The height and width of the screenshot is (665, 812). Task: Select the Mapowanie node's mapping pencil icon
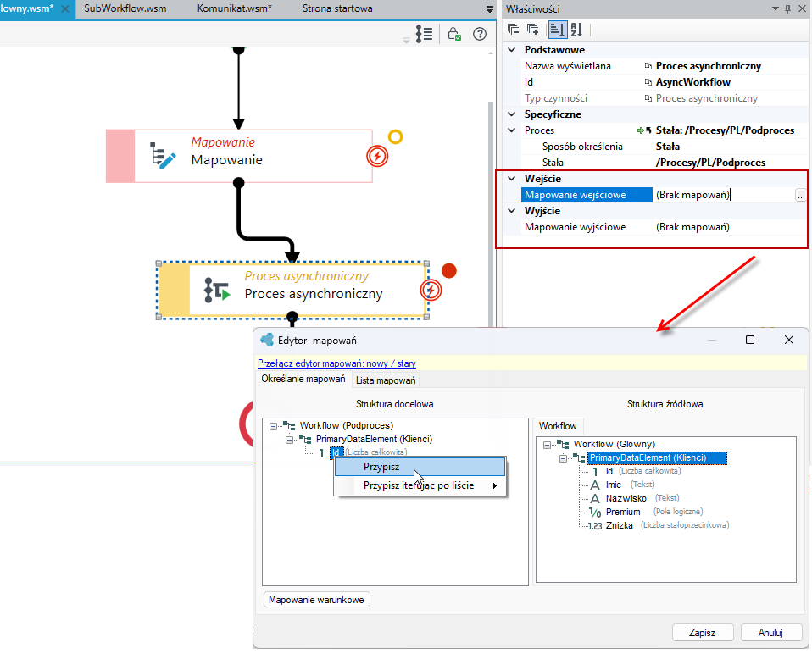(163, 156)
